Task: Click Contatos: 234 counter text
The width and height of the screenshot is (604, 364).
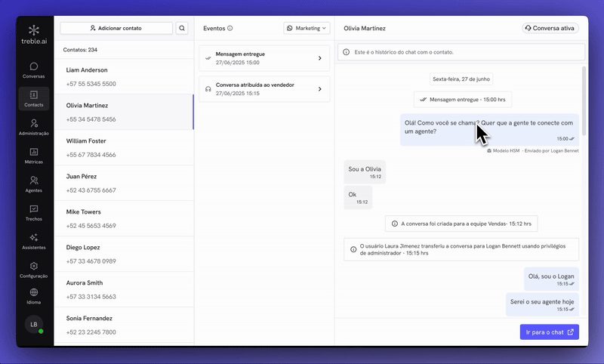Action: [80, 50]
